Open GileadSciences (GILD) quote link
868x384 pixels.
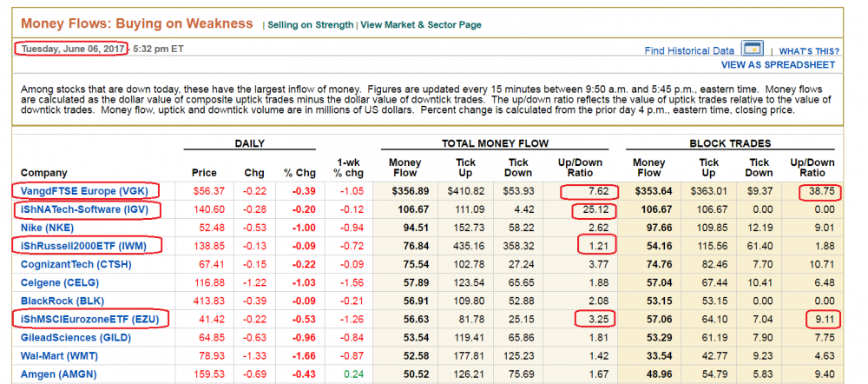(x=72, y=337)
